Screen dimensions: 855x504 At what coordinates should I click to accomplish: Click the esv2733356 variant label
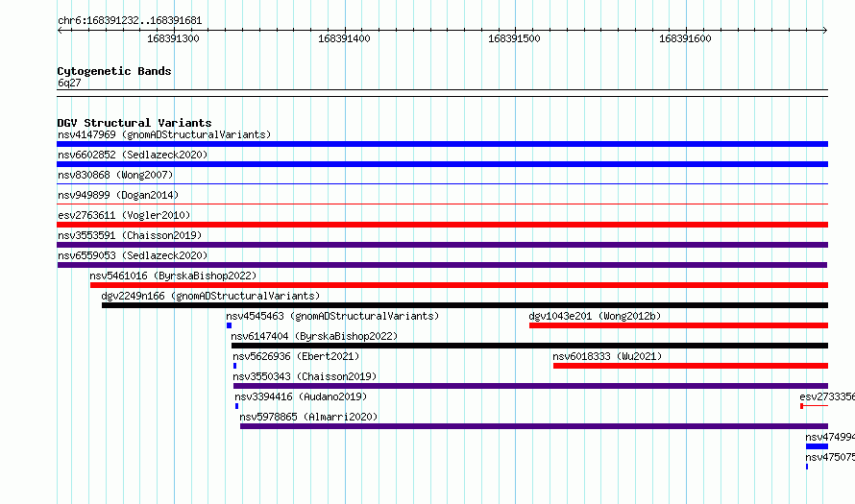827,396
